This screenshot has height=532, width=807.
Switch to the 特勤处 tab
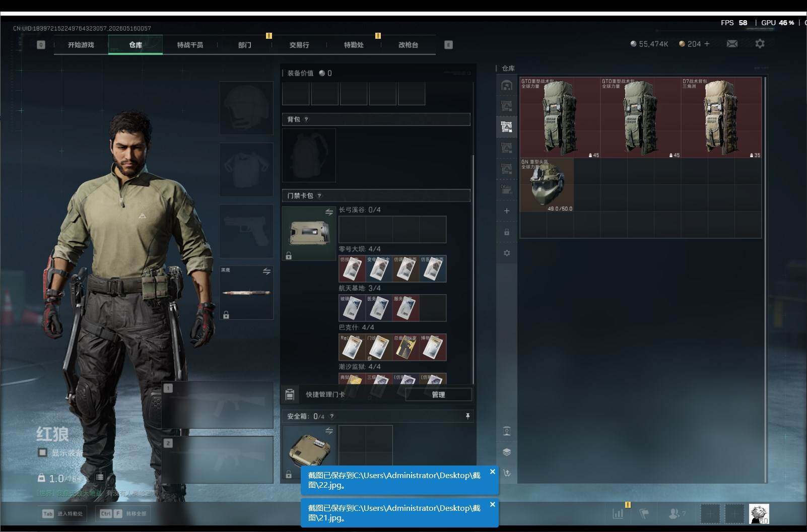point(354,45)
